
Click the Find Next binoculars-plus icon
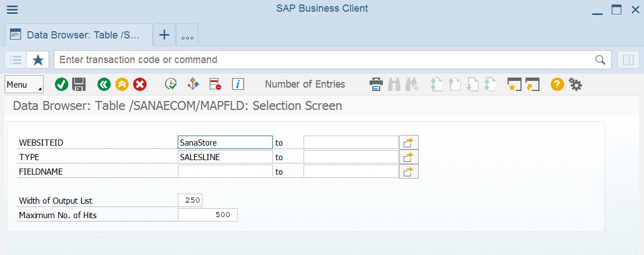pyautogui.click(x=412, y=84)
